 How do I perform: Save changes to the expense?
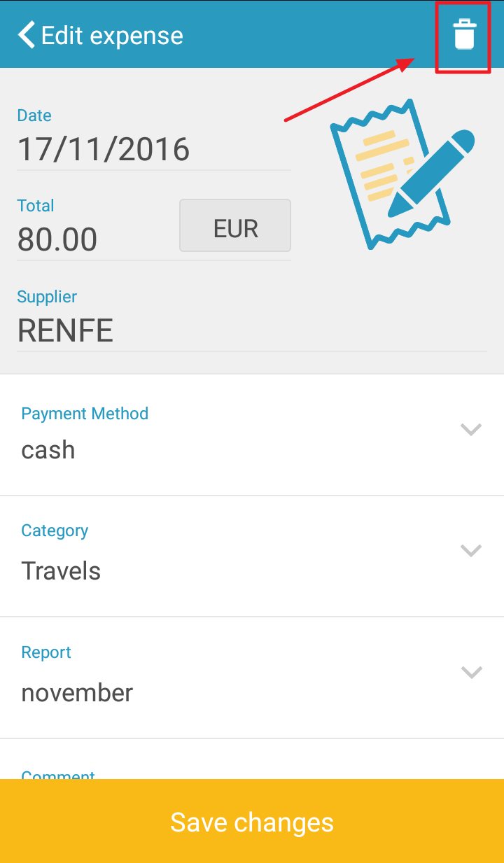(252, 821)
